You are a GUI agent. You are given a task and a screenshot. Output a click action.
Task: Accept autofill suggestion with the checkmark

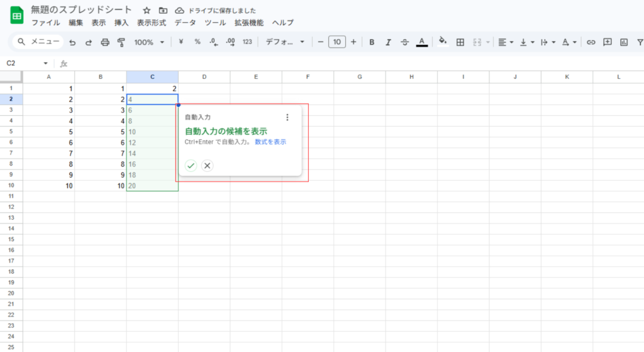point(191,166)
